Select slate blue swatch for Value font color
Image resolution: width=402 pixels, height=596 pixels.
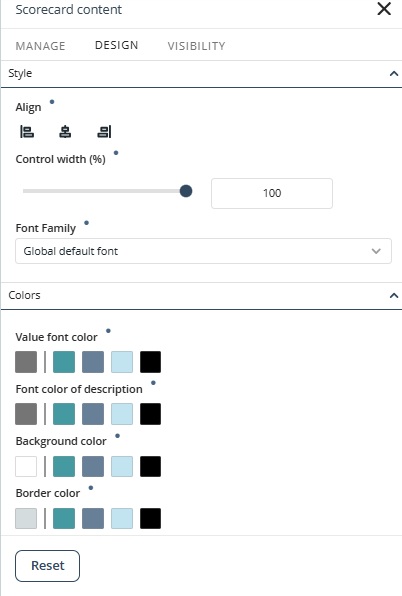[93, 362]
